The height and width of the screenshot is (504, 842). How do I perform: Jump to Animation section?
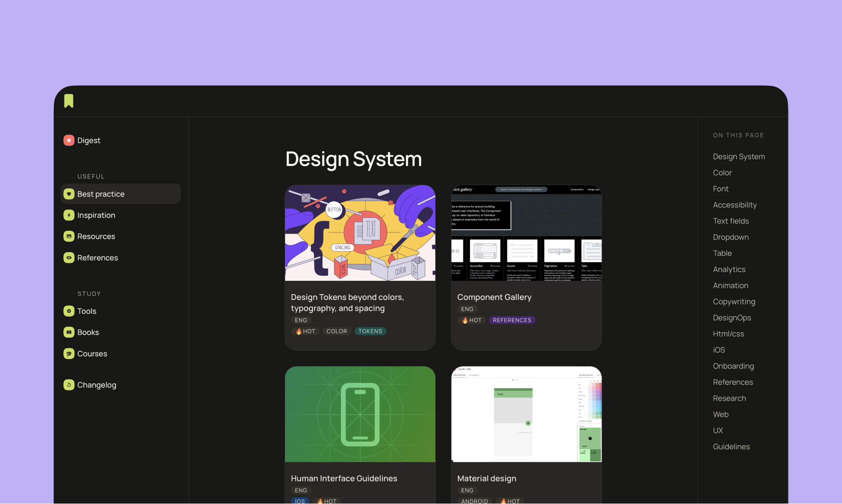click(731, 285)
